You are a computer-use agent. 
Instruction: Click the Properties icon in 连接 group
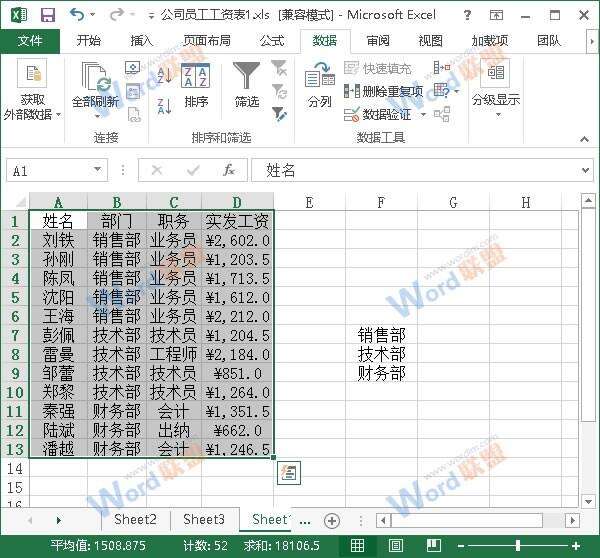pyautogui.click(x=133, y=91)
